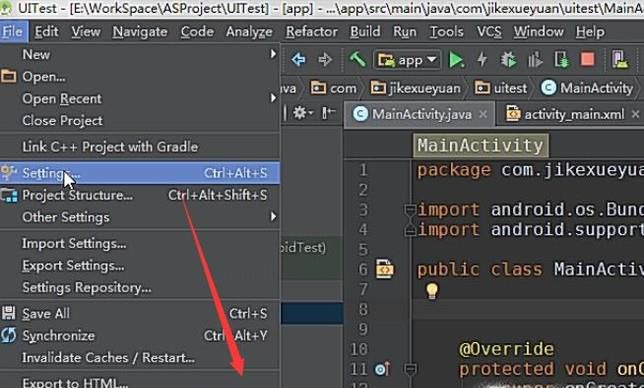Open the File menu
Screen dimensions: 644x388
point(12,32)
